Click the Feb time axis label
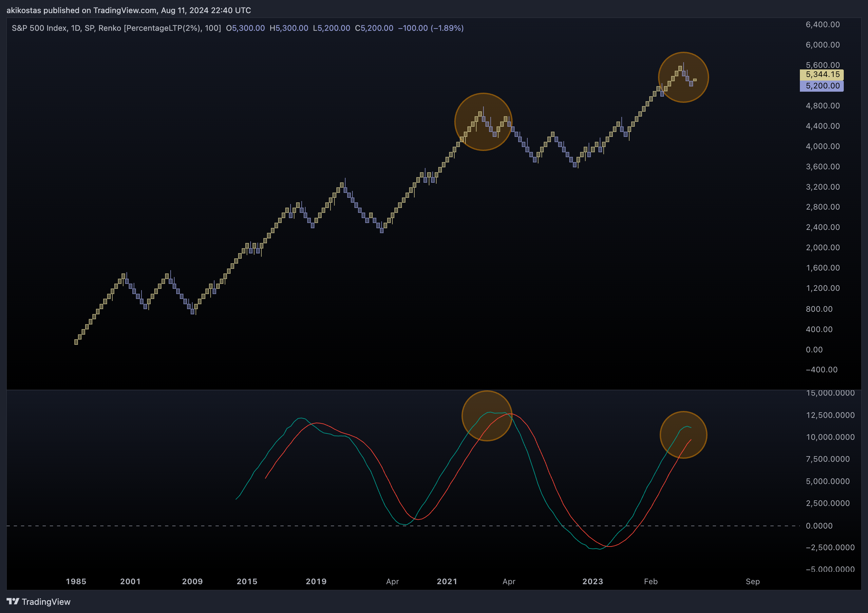The image size is (868, 613). [651, 582]
